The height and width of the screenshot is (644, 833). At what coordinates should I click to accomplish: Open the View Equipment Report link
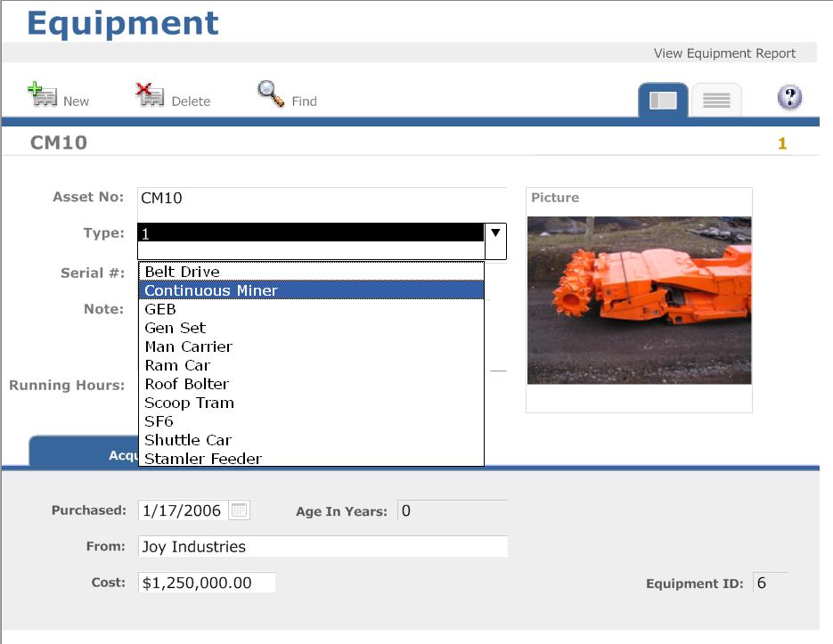pos(724,53)
